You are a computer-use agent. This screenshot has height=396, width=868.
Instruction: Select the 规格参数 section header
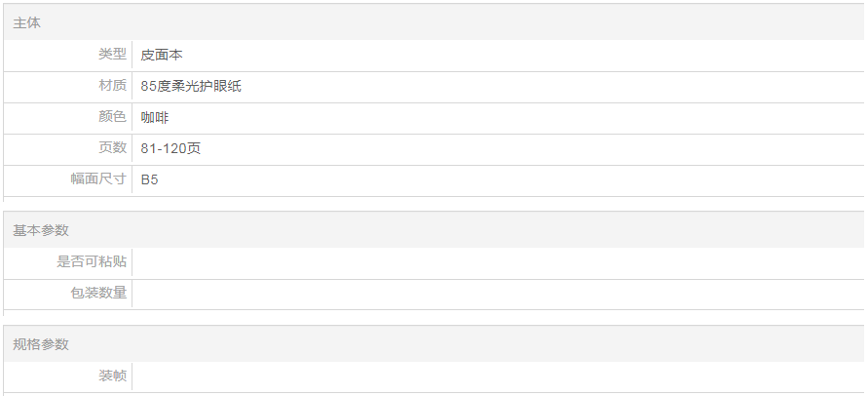tap(41, 344)
